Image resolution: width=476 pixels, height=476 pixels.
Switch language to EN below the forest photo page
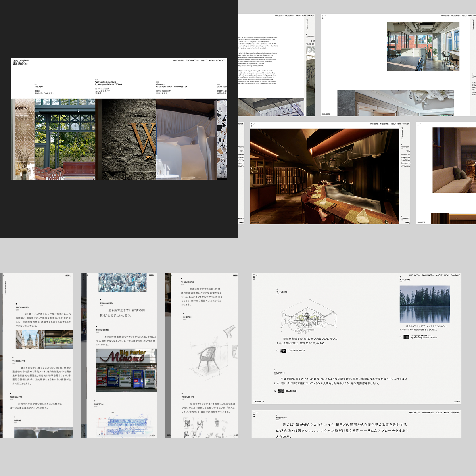click(x=459, y=401)
